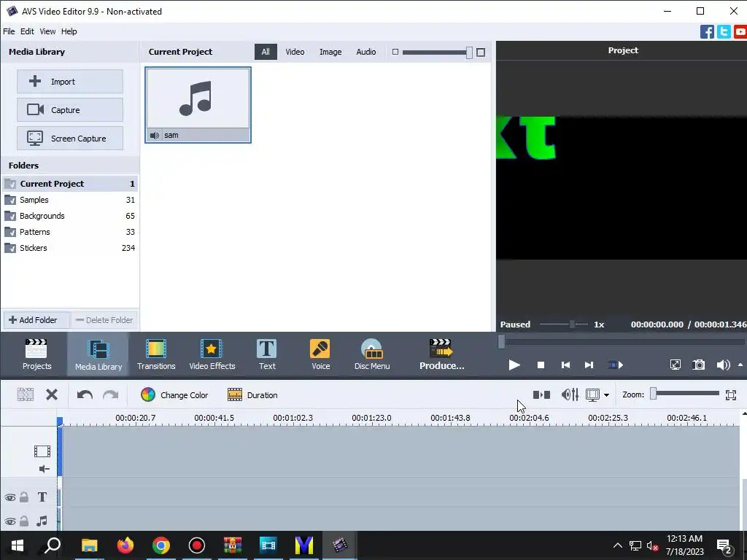Open Chrome from the taskbar

pos(161,545)
